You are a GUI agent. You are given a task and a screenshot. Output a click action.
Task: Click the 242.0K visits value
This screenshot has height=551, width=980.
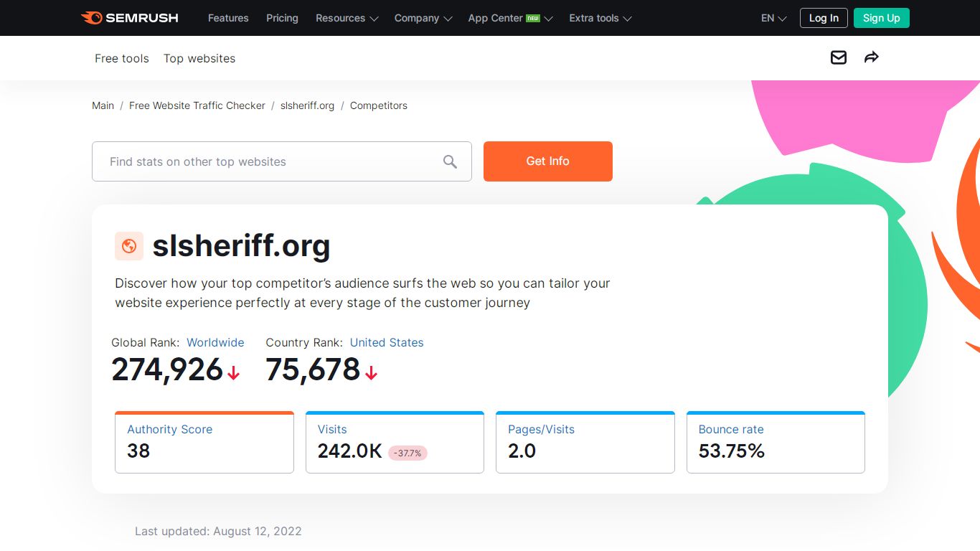350,451
